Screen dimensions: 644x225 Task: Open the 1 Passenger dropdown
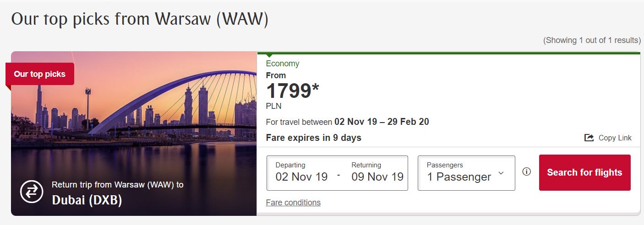pyautogui.click(x=466, y=173)
